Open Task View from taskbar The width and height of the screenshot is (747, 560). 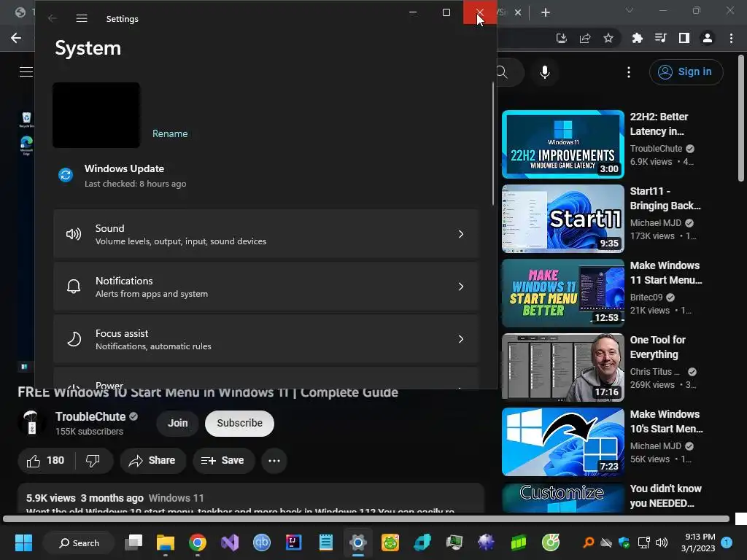(x=134, y=542)
